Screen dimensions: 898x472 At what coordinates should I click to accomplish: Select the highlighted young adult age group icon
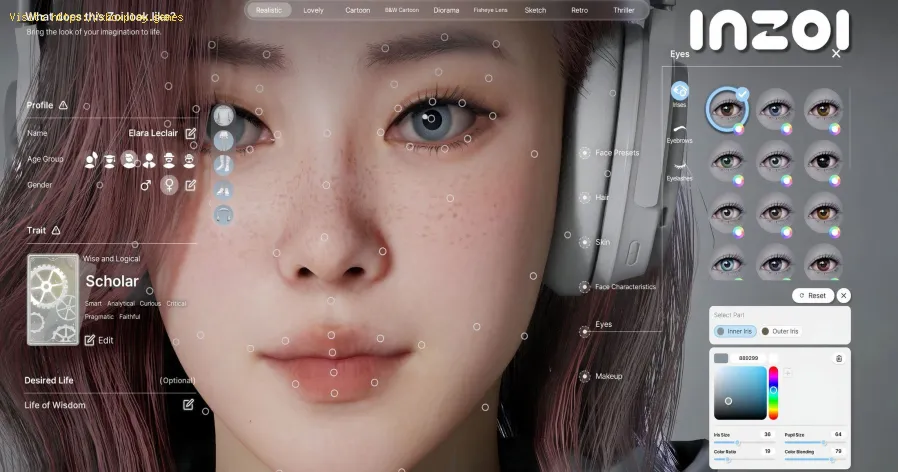(129, 160)
